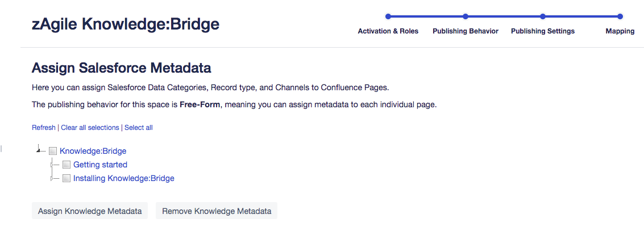Image resolution: width=644 pixels, height=231 pixels.
Task: Check the Knowledge:Bridge root page checkbox
Action: [x=53, y=151]
